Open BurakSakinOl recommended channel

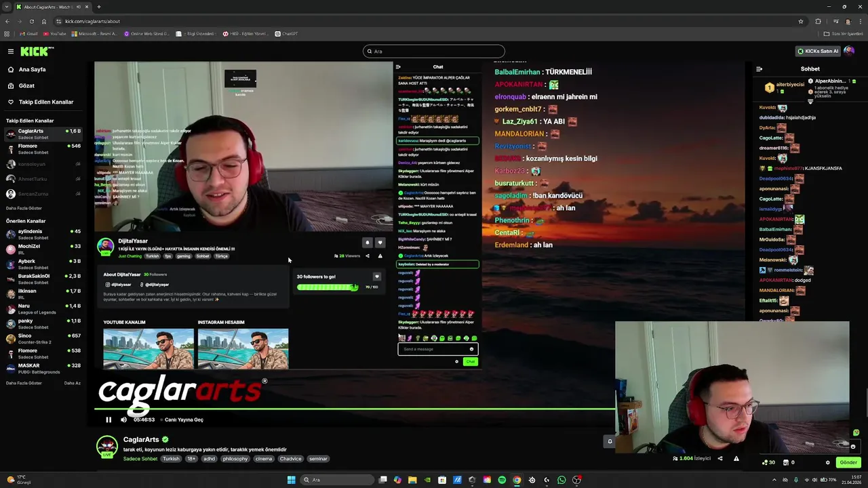[x=42, y=279]
